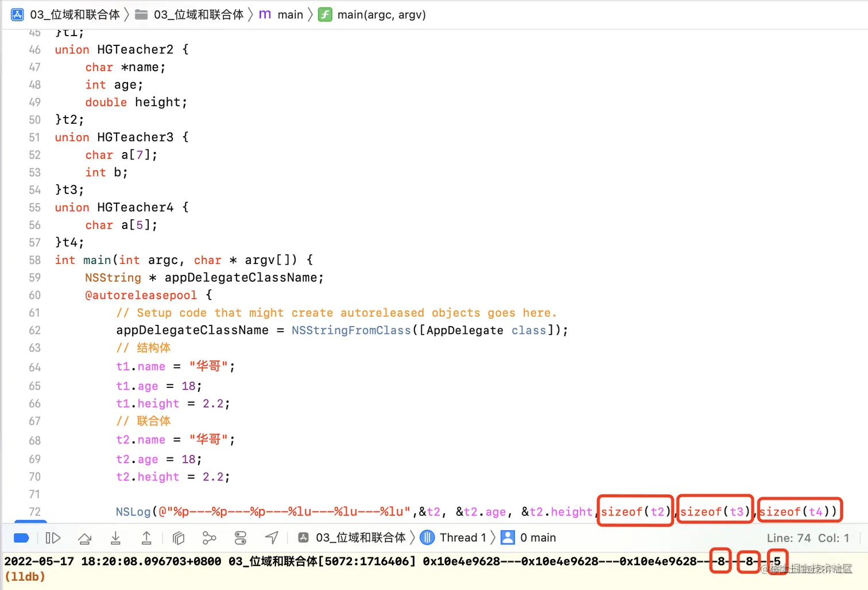Click the function symbol icon in breadcrumb
Screen dimensions: 868x590
(x=325, y=14)
